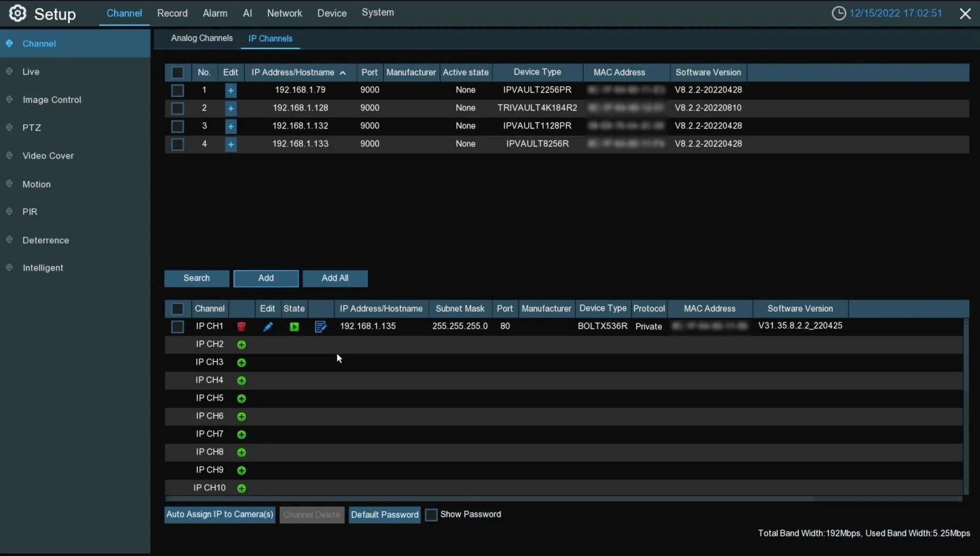This screenshot has height=556, width=980.
Task: Click the Add All button
Action: (335, 278)
